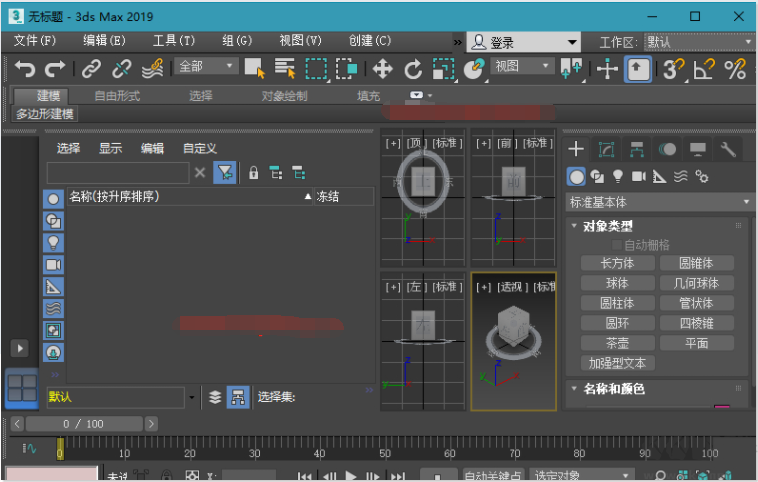
Task: Toggle display of cameras in Scene Explorer
Action: [x=53, y=264]
